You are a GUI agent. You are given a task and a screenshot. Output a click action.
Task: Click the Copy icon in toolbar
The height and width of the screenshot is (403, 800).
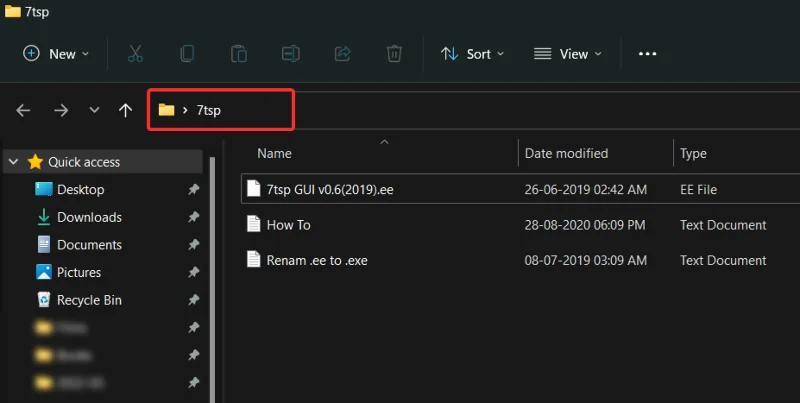187,54
